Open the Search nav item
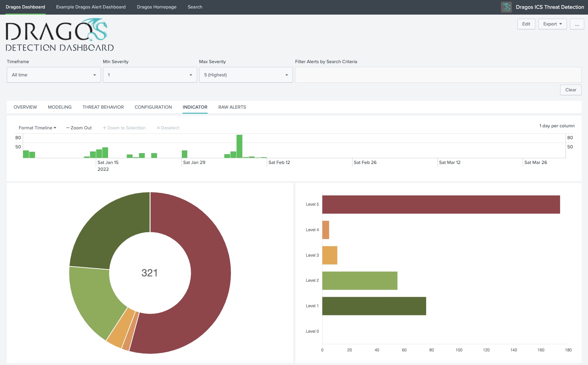 pyautogui.click(x=195, y=7)
